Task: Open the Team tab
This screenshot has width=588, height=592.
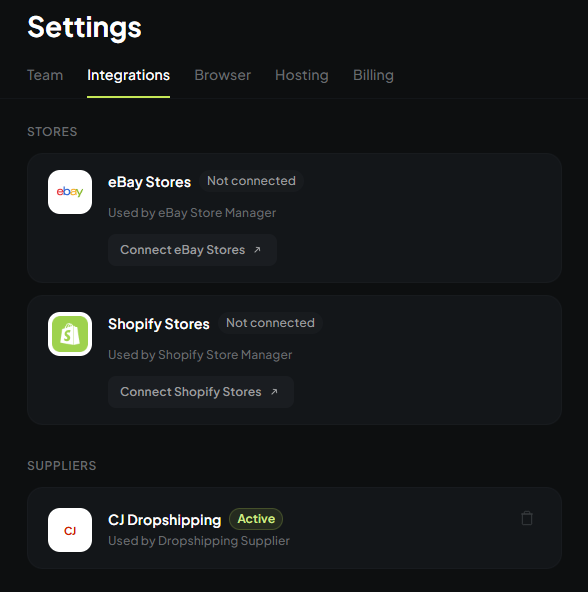Action: pos(45,75)
